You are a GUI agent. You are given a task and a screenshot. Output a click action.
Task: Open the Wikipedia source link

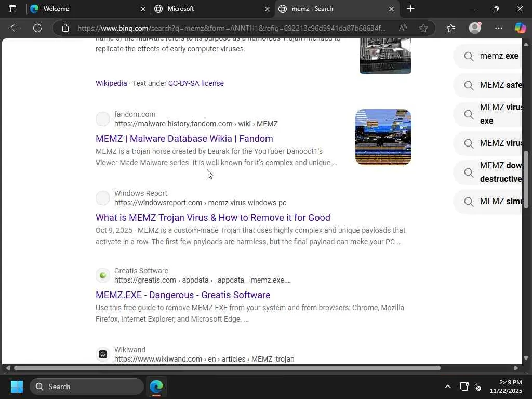tap(111, 83)
